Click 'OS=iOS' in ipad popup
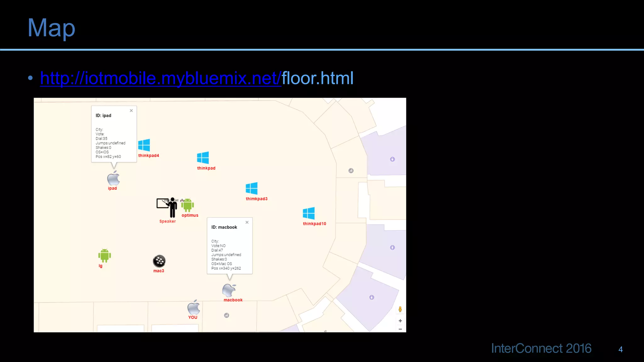Screen dimensions: 644x362 click(x=102, y=152)
